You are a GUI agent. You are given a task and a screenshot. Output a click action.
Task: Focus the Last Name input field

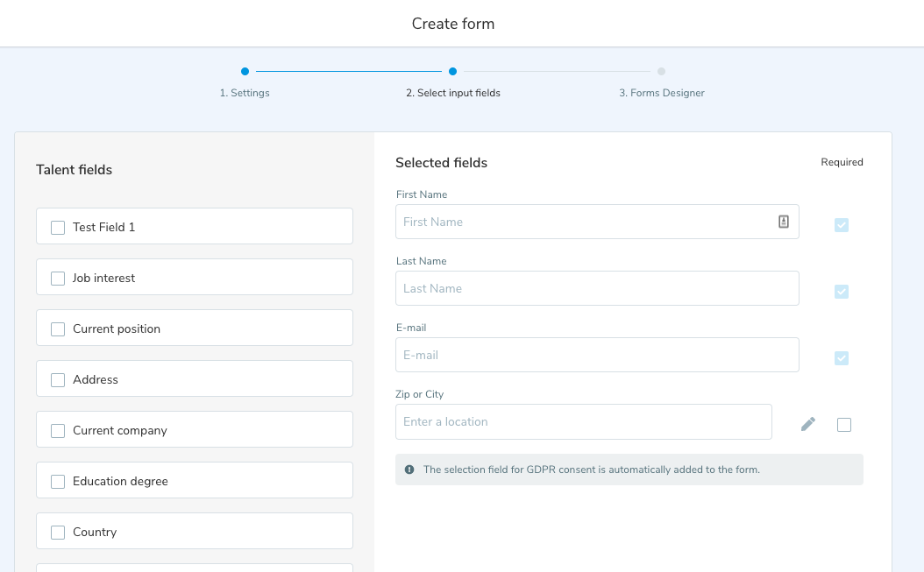coord(596,288)
